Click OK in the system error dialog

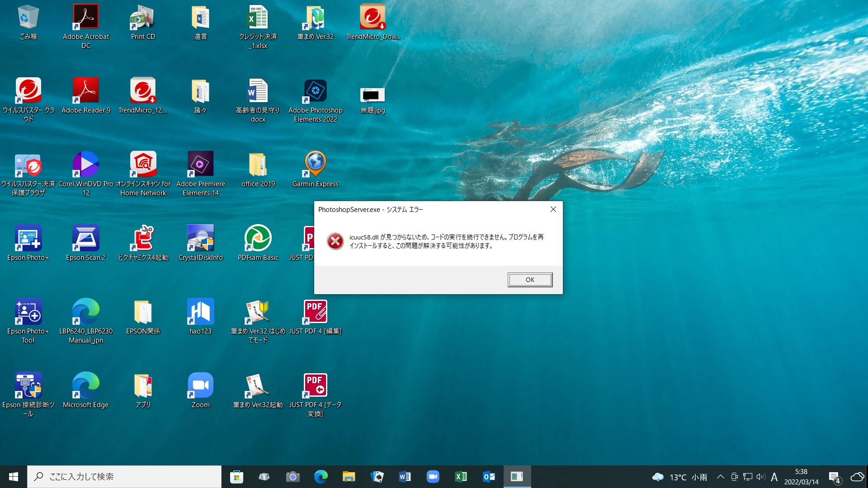[529, 280]
